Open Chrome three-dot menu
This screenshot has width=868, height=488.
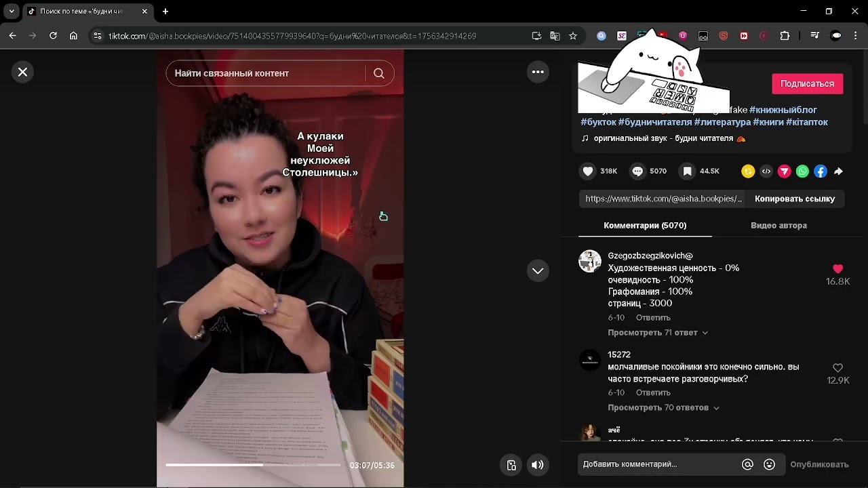click(x=855, y=36)
